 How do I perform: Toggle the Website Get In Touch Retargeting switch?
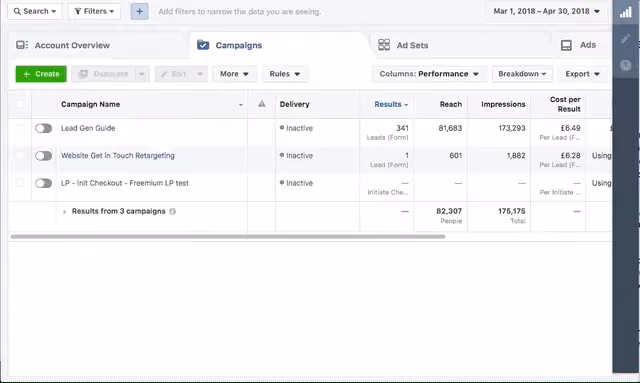tap(44, 156)
